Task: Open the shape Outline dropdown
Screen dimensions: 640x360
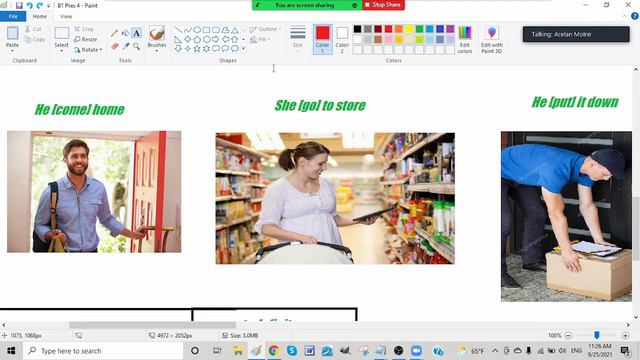Action: (265, 29)
